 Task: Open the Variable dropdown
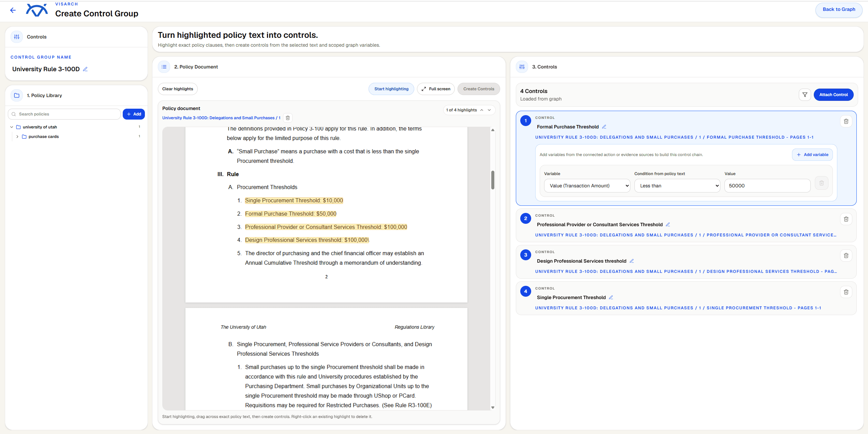click(x=587, y=186)
